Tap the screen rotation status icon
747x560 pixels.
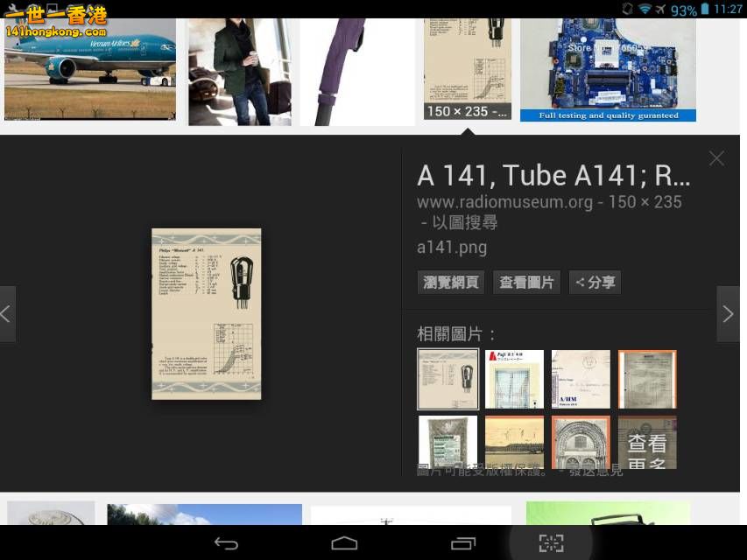[x=627, y=9]
